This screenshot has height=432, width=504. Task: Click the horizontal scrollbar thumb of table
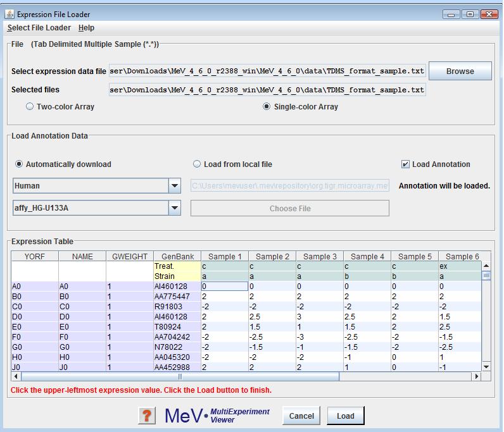coord(180,376)
